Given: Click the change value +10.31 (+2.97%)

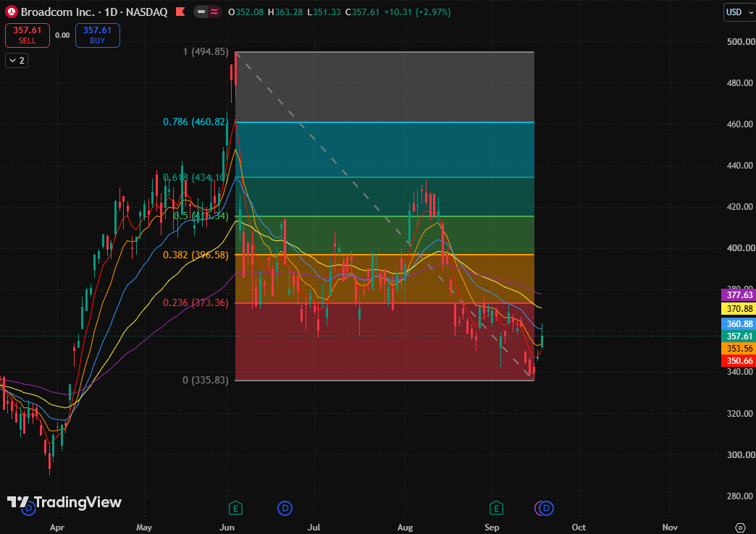Looking at the screenshot, I should click(x=417, y=12).
